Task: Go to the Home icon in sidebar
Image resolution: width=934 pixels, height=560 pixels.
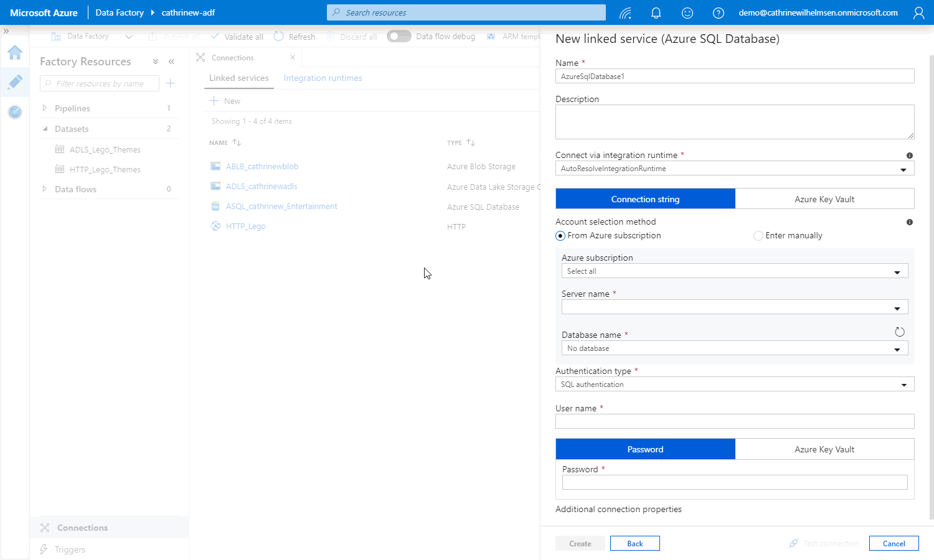Action: (x=15, y=52)
